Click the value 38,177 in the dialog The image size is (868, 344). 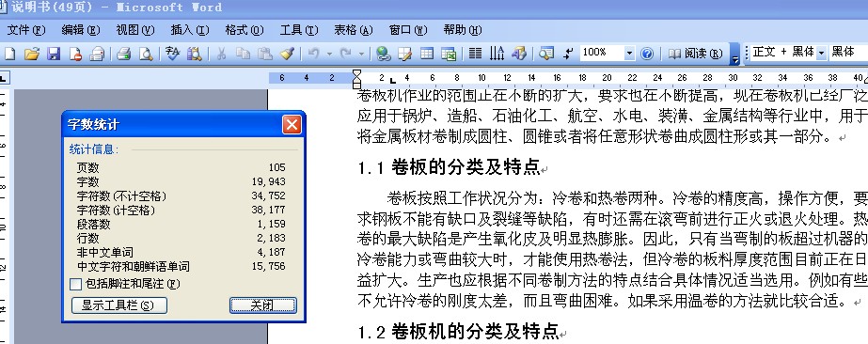tap(268, 211)
